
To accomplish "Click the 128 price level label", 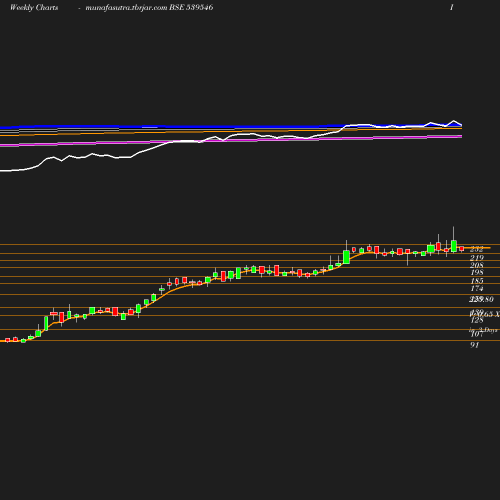I will click(x=477, y=320).
